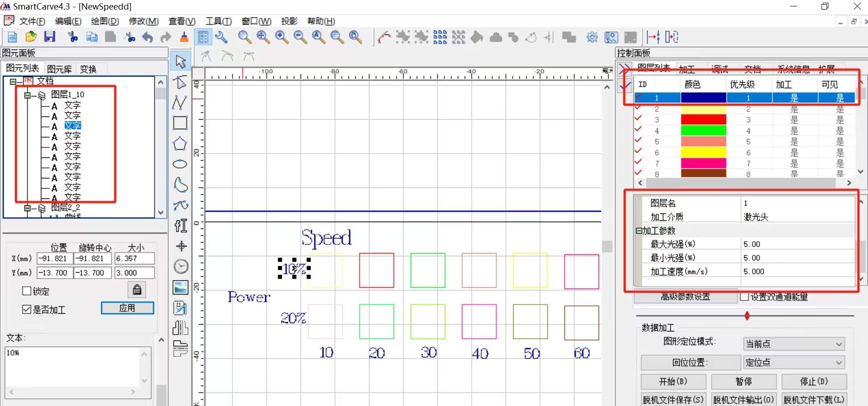Viewport: 868px width, 406px height.
Task: Open the 文件(F) menu
Action: pos(32,21)
